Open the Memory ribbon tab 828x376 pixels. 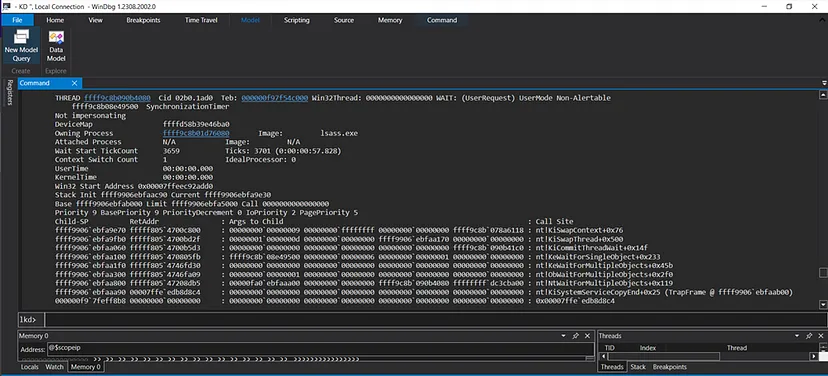point(390,20)
